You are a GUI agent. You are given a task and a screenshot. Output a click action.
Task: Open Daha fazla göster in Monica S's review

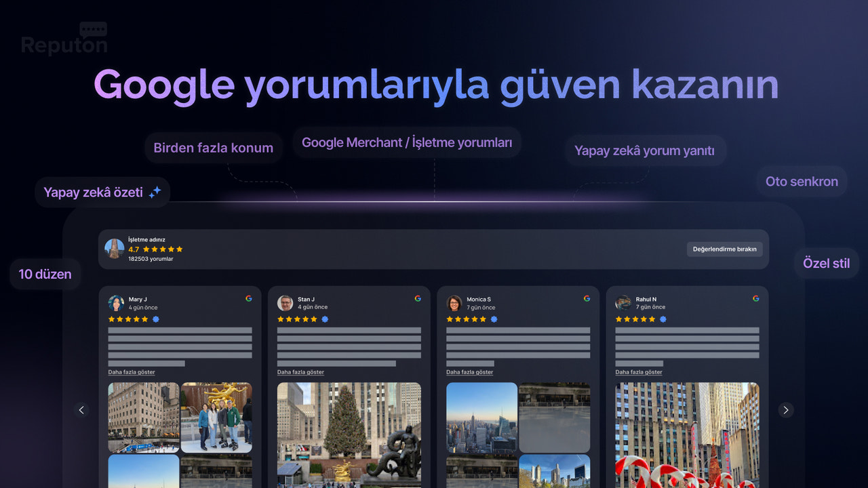click(469, 372)
